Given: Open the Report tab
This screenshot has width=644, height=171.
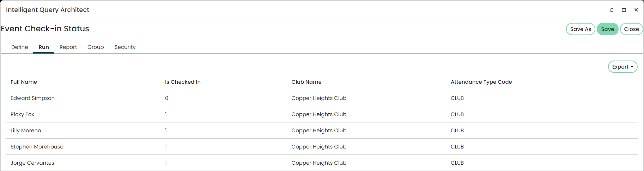Looking at the screenshot, I should 68,47.
